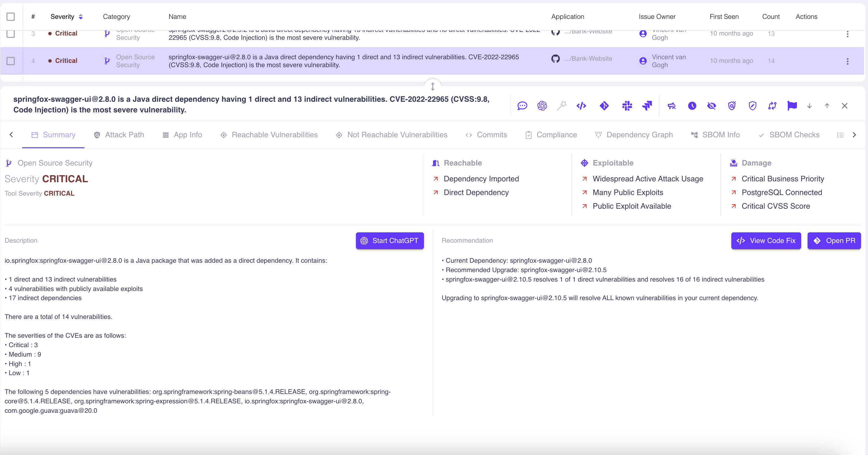The image size is (868, 455).
Task: Click the clock snooze icon
Action: (x=692, y=106)
